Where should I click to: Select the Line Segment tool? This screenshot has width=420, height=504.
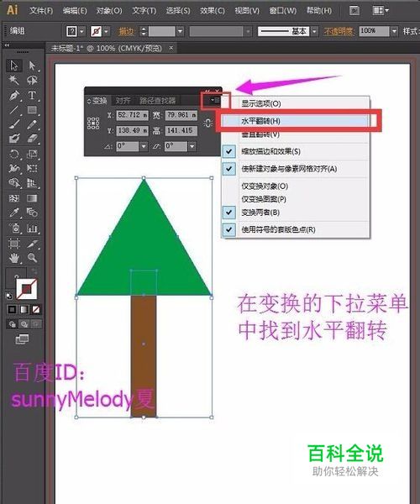[x=14, y=110]
